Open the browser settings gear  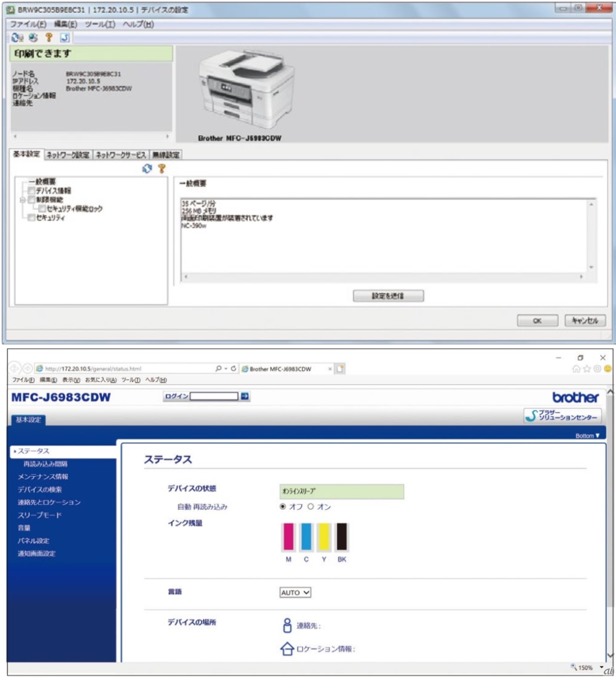[x=597, y=369]
